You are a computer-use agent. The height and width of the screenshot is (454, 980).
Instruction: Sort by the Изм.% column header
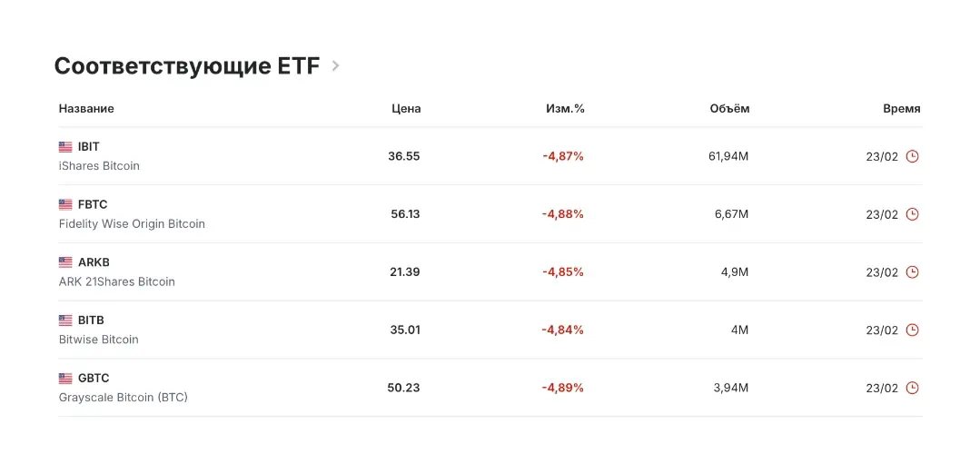click(x=565, y=109)
